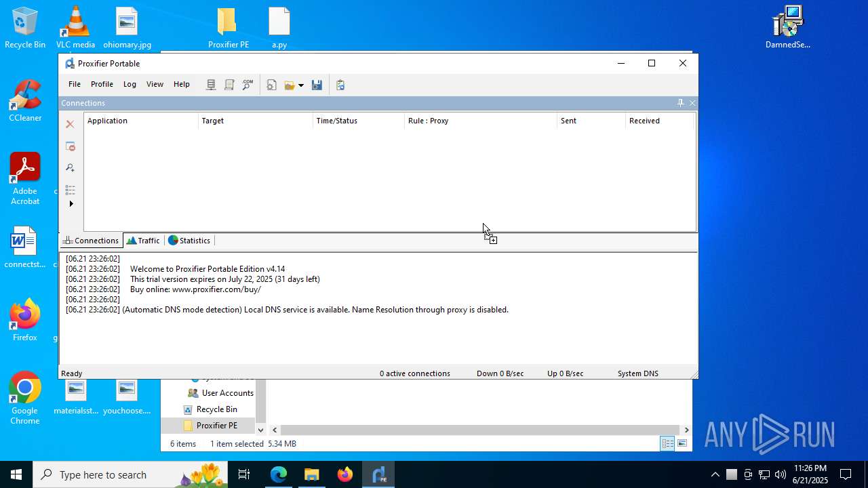Image resolution: width=868 pixels, height=488 pixels.
Task: Open the Log menu
Action: point(130,84)
